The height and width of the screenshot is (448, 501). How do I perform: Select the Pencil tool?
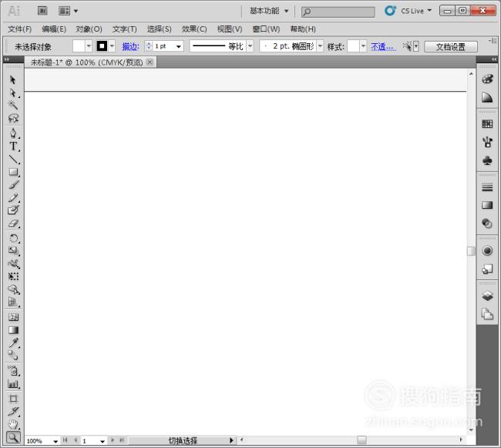pyautogui.click(x=13, y=198)
